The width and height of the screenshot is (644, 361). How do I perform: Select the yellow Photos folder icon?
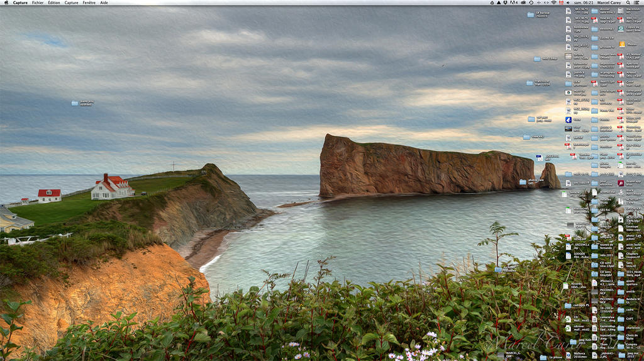click(x=621, y=44)
